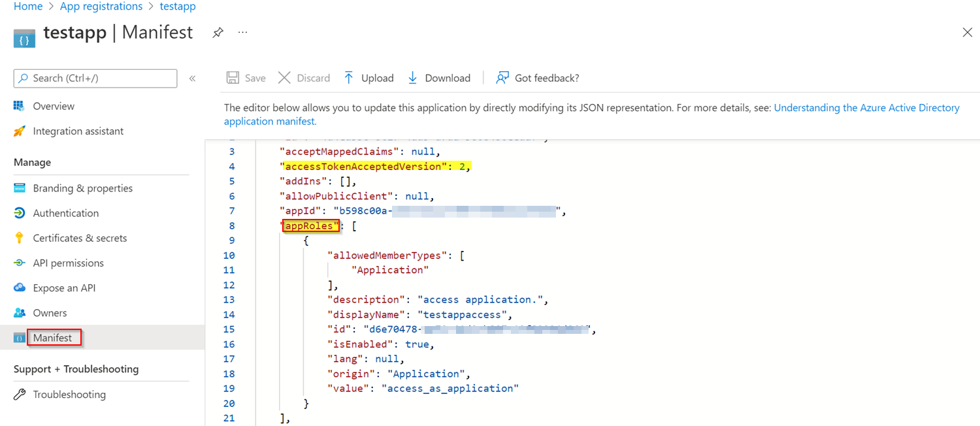The width and height of the screenshot is (980, 426).
Task: Click the Download arrow icon
Action: pos(412,78)
